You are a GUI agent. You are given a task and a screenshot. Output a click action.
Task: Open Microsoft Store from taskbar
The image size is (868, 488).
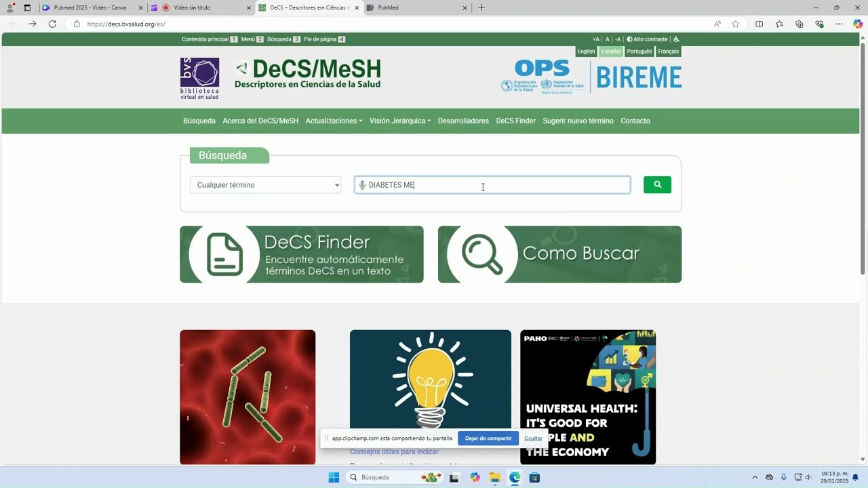pyautogui.click(x=534, y=477)
